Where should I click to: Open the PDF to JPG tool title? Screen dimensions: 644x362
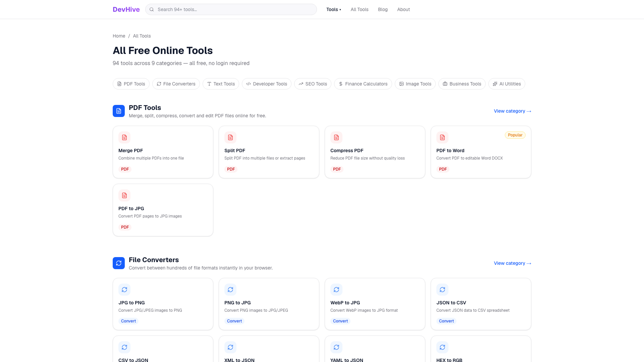(131, 208)
